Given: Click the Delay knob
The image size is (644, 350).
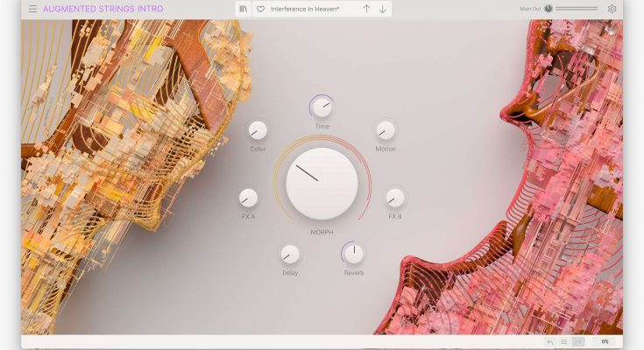Looking at the screenshot, I should pyautogui.click(x=290, y=255).
